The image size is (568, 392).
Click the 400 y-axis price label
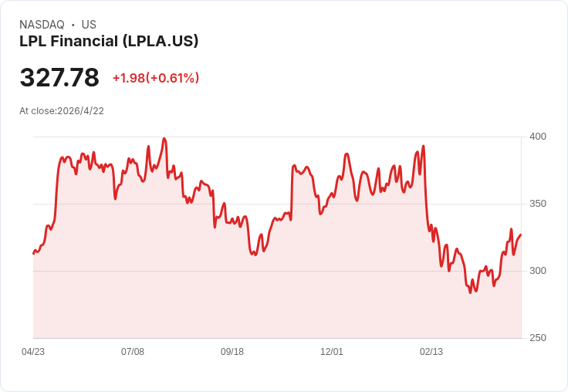(x=538, y=137)
